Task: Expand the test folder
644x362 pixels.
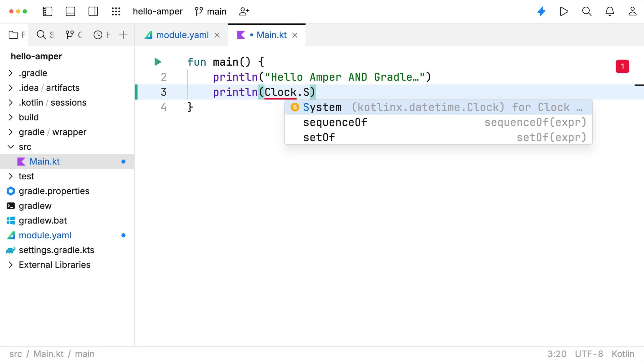Action: coord(10,176)
